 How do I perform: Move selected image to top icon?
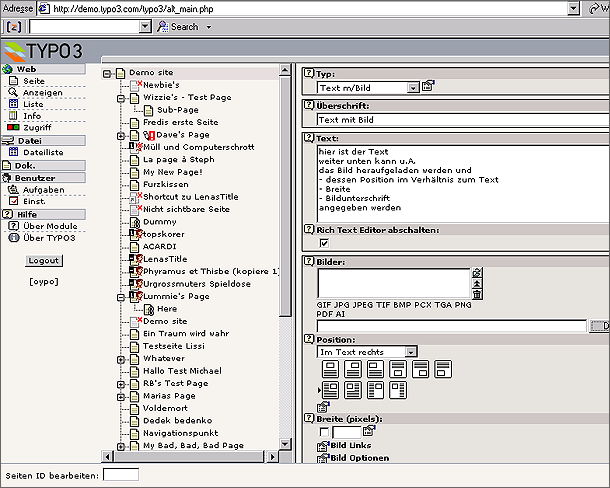pyautogui.click(x=477, y=283)
